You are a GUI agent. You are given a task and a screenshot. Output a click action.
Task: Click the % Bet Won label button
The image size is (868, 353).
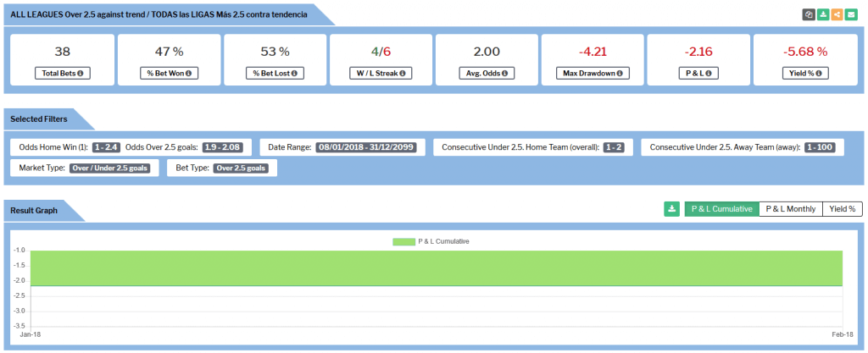pos(168,74)
